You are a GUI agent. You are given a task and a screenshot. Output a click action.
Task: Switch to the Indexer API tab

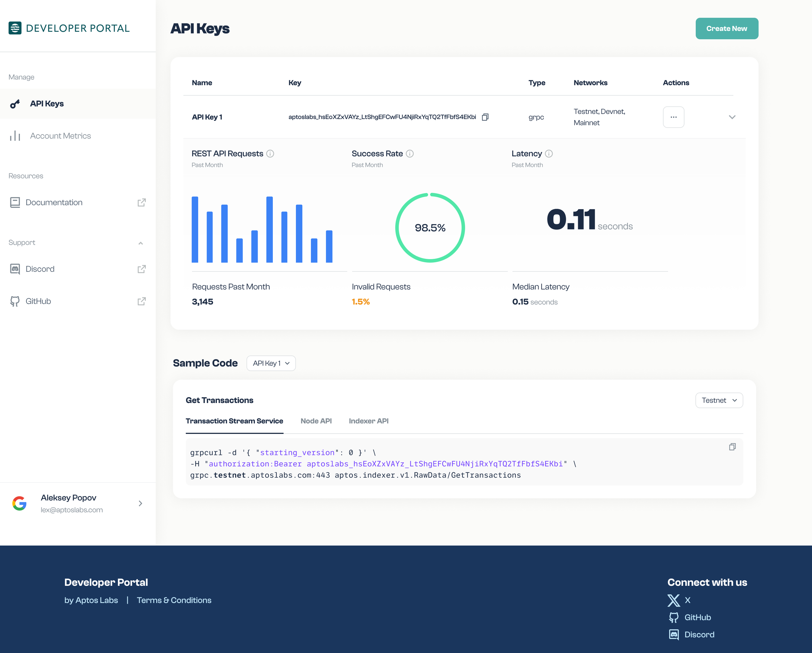(368, 421)
